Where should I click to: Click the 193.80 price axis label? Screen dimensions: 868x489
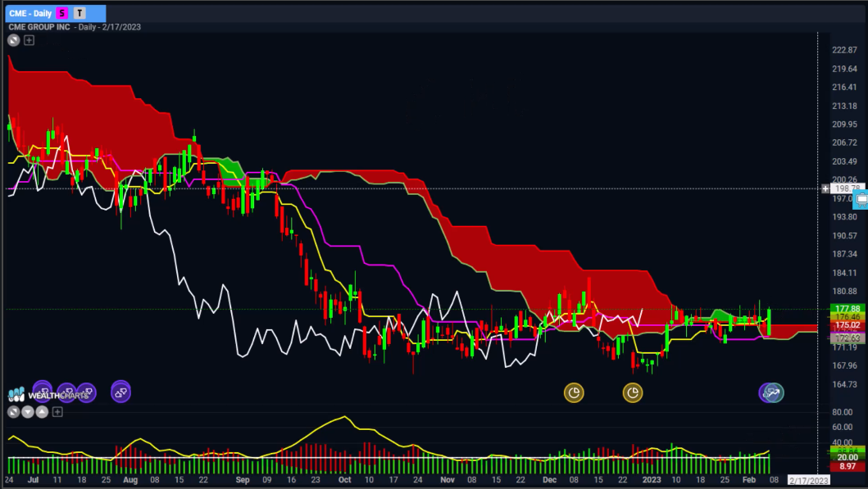pos(844,217)
